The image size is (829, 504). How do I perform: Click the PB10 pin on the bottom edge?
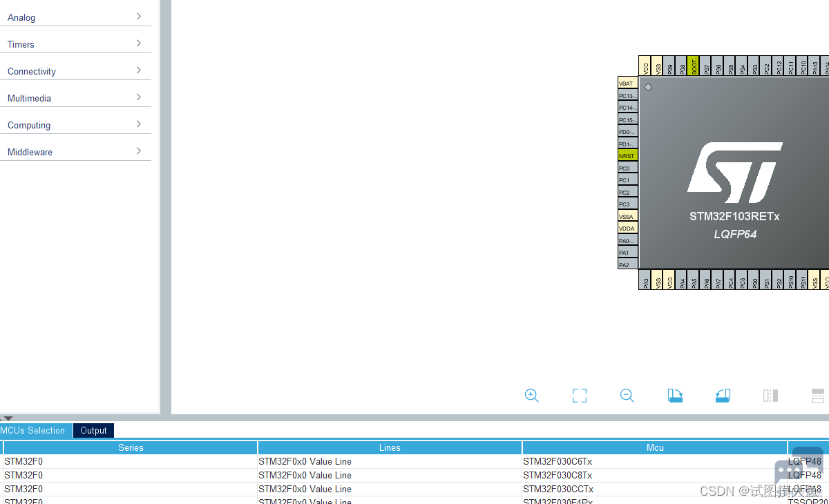[790, 279]
